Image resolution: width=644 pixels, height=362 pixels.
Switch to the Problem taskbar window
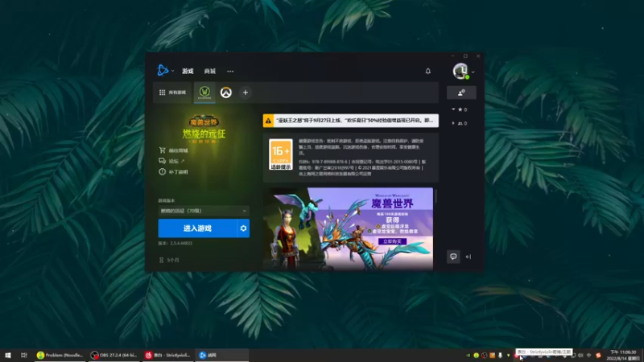[60, 355]
